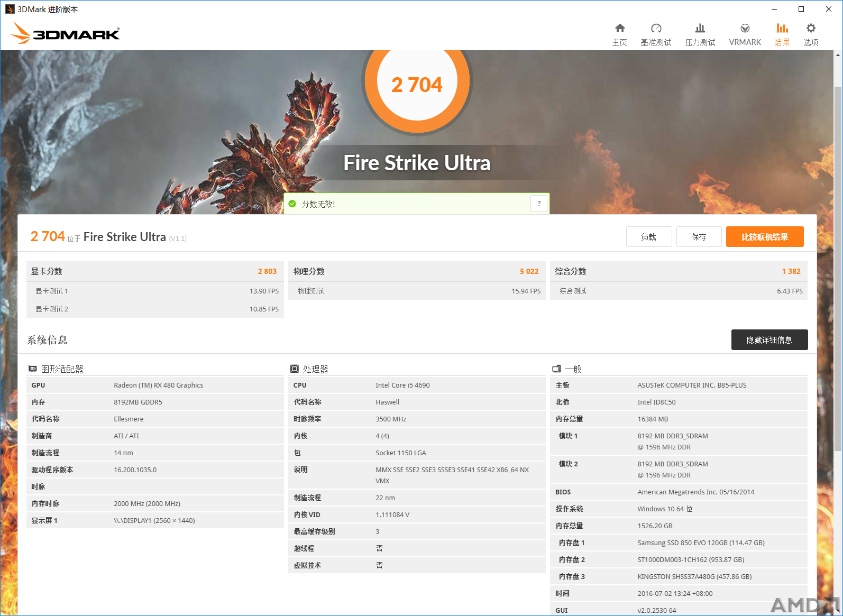Click the 保存 (Save) button
Image resolution: width=843 pixels, height=616 pixels.
coord(699,237)
